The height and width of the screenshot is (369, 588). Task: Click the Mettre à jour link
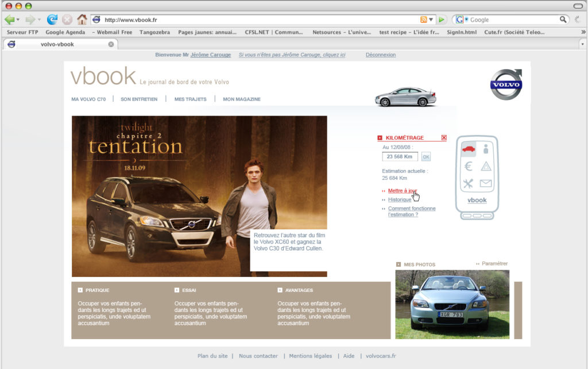click(x=403, y=191)
